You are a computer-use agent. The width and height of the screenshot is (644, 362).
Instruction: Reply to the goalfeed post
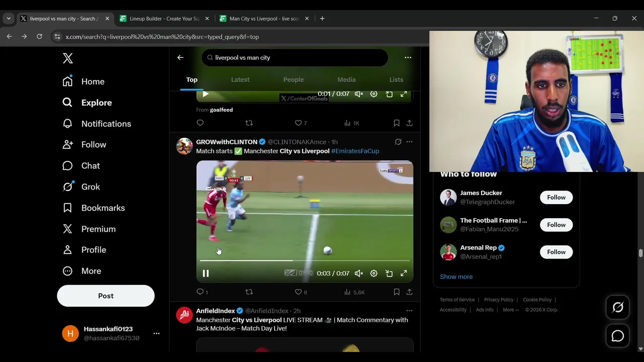pos(200,123)
